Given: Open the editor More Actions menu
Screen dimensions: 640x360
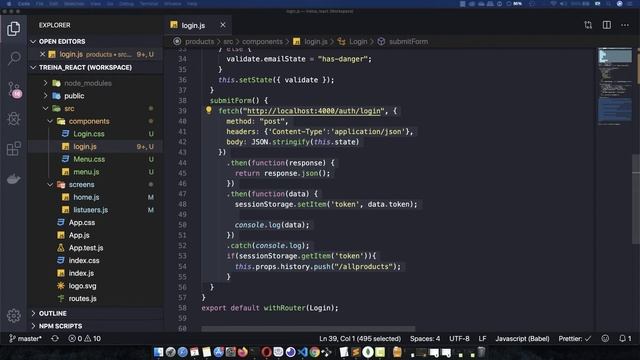Looking at the screenshot, I should [x=625, y=25].
